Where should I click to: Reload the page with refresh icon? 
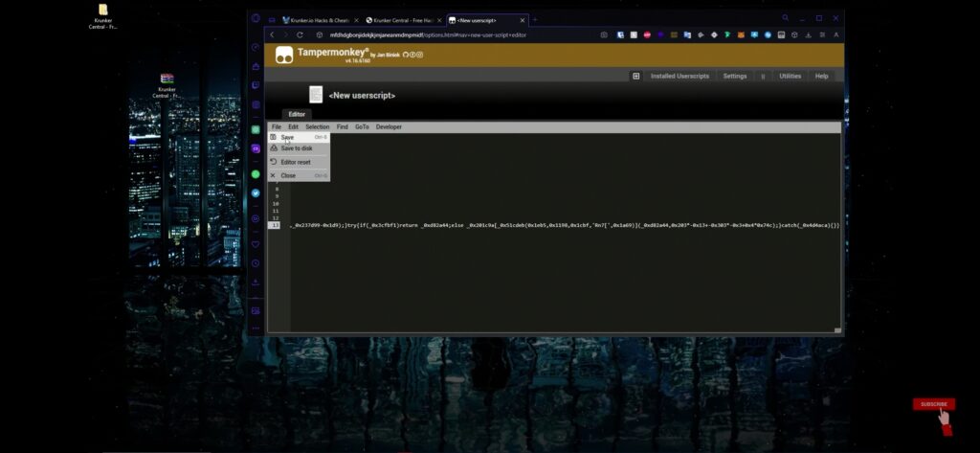(300, 35)
